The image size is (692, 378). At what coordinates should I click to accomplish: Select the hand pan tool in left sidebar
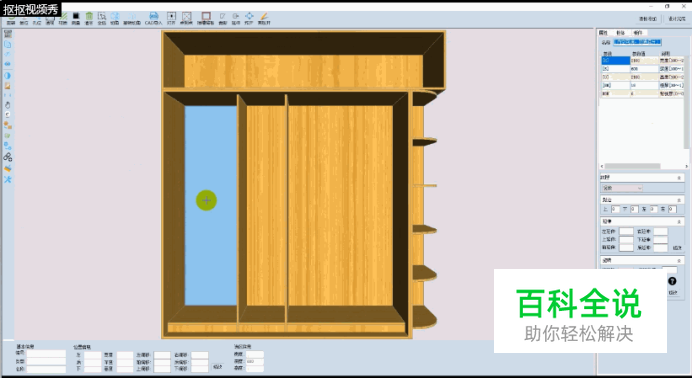pyautogui.click(x=8, y=105)
